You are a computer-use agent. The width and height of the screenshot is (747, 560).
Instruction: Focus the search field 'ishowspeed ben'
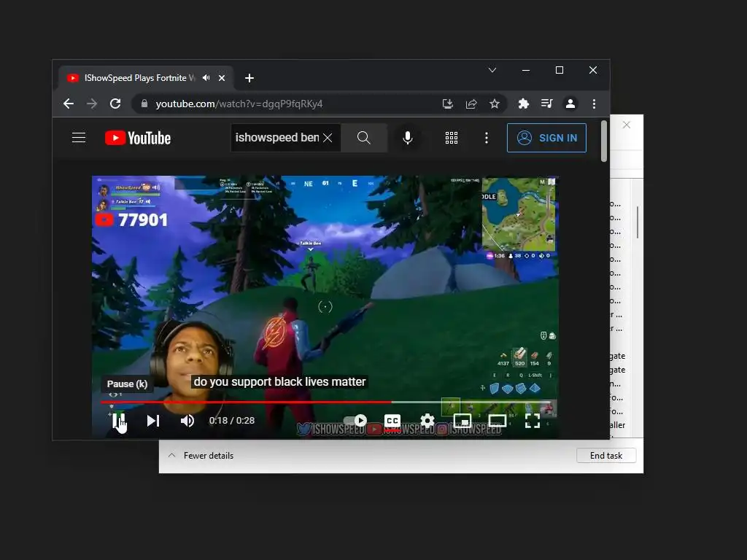pos(277,138)
